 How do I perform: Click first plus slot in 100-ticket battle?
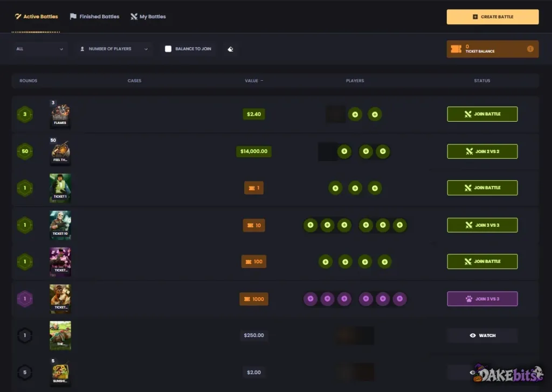(325, 262)
